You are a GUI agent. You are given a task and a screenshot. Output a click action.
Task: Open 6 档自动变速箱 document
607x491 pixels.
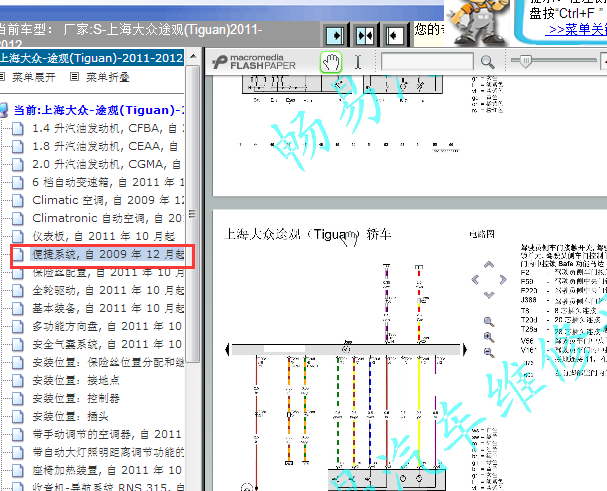coord(108,182)
